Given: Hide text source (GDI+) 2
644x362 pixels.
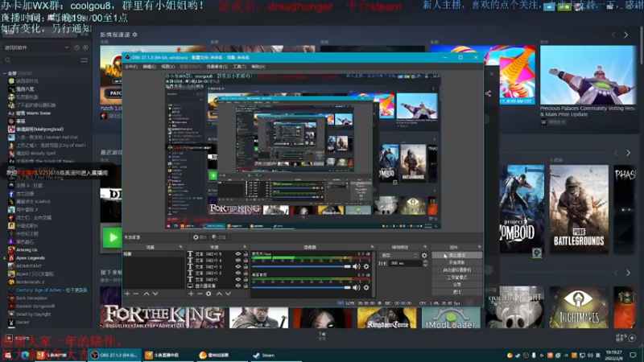Looking at the screenshot, I should (x=237, y=273).
